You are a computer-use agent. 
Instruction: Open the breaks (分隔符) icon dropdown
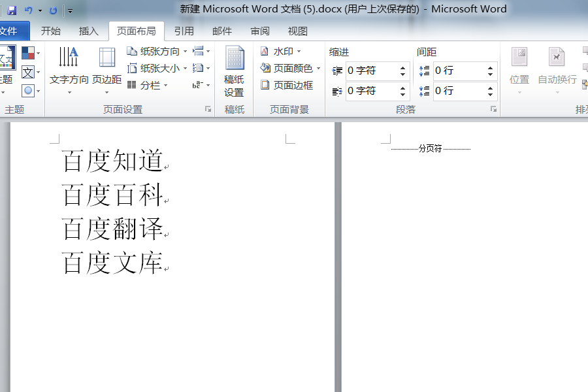pyautogui.click(x=201, y=51)
